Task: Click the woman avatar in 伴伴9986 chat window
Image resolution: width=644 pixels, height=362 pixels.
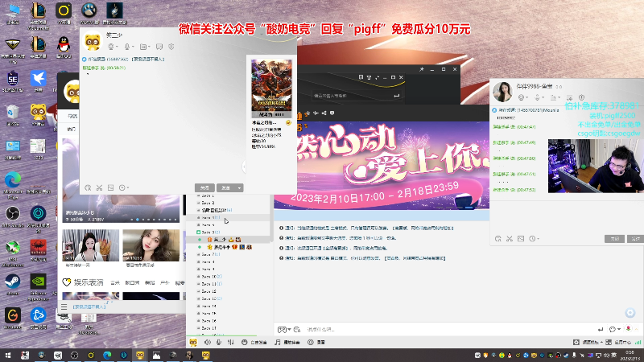Action: pos(502,92)
